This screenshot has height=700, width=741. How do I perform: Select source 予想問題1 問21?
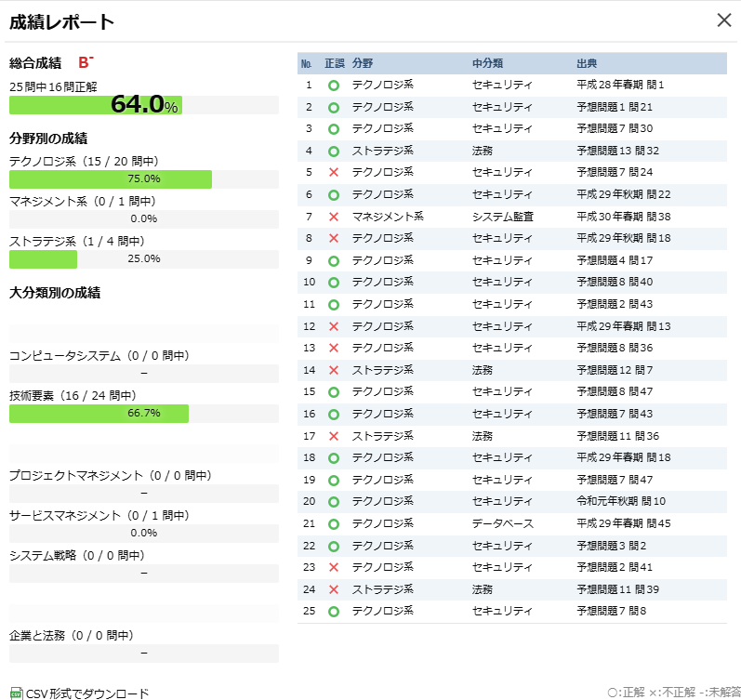pyautogui.click(x=615, y=107)
